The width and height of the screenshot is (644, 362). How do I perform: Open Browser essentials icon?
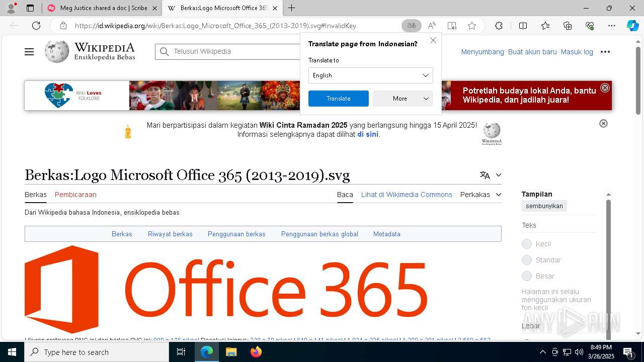(x=590, y=26)
